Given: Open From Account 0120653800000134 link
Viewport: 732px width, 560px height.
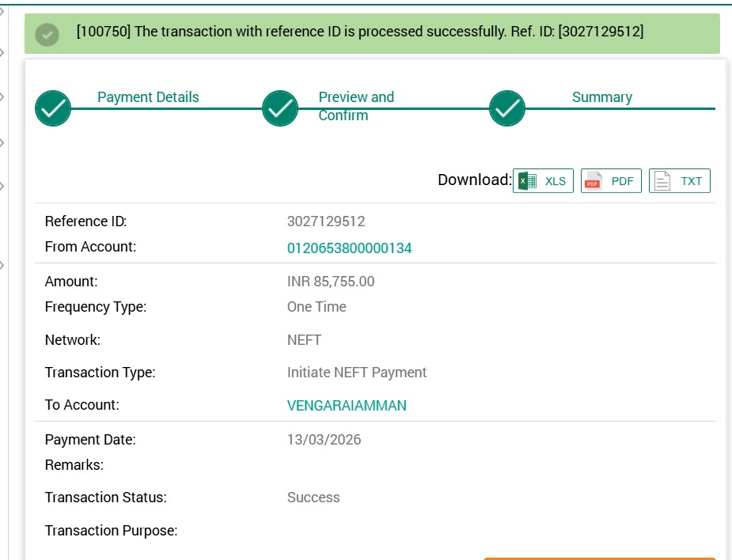Looking at the screenshot, I should (349, 248).
